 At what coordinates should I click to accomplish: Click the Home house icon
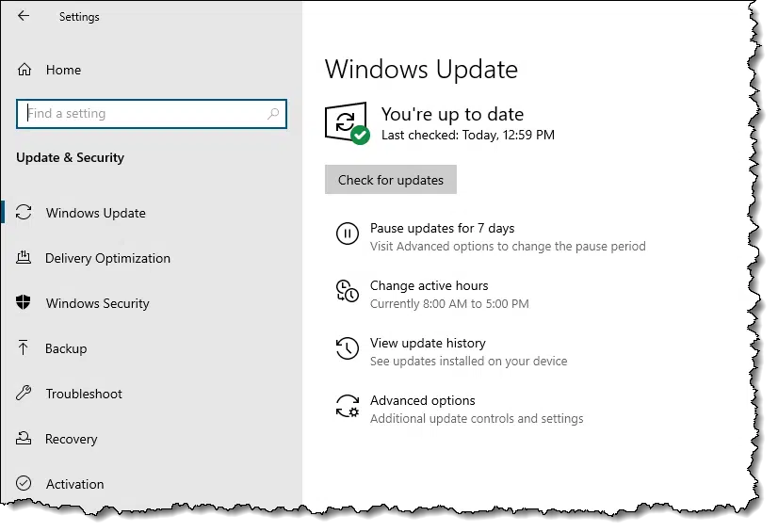point(24,70)
